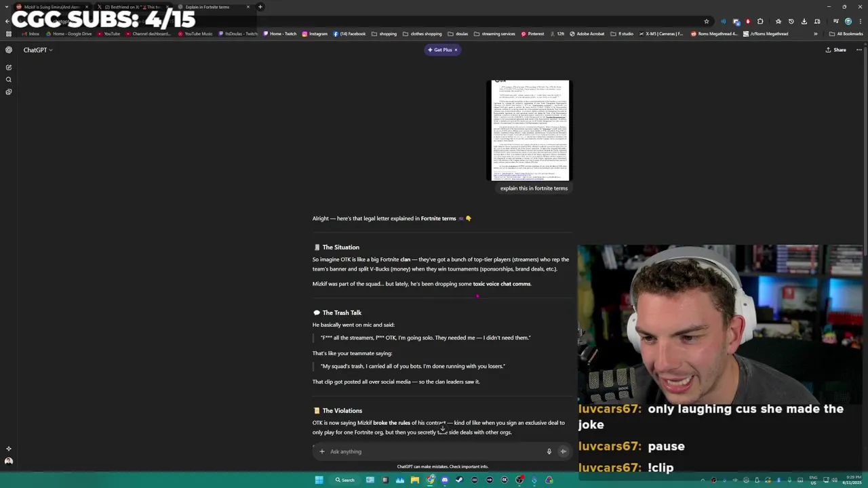Open the ChatGPT model selector dropdown
Image resolution: width=868 pixels, height=488 pixels.
coord(38,50)
